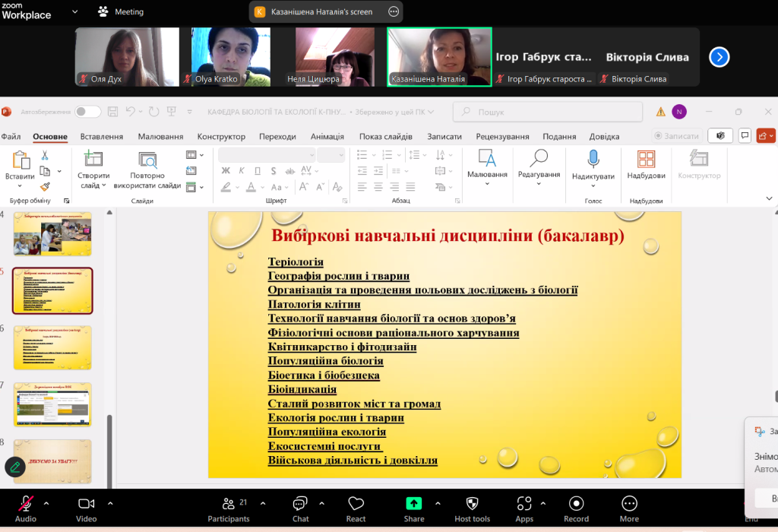Click the Надиктувати microphone icon

click(593, 159)
